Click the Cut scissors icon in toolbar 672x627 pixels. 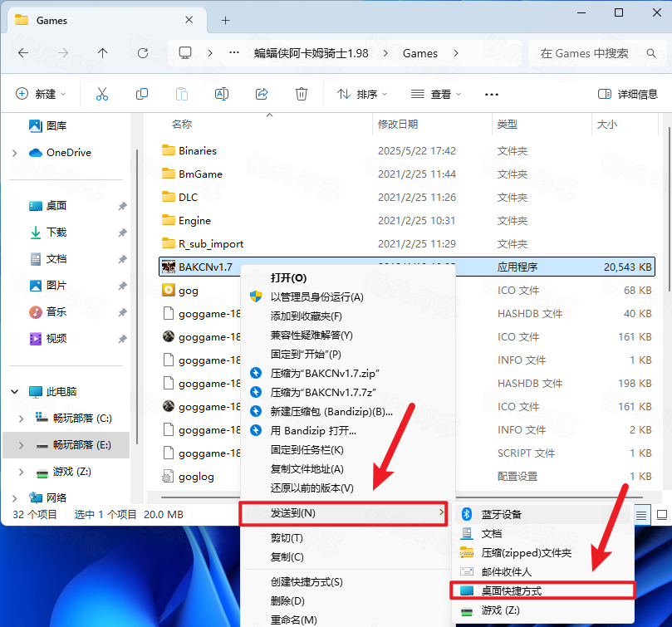(102, 94)
